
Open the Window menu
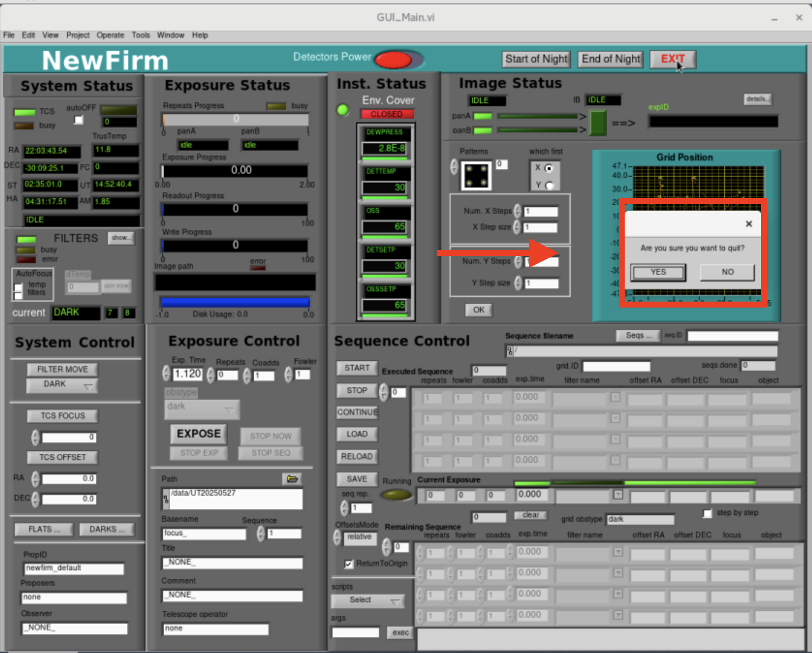171,35
